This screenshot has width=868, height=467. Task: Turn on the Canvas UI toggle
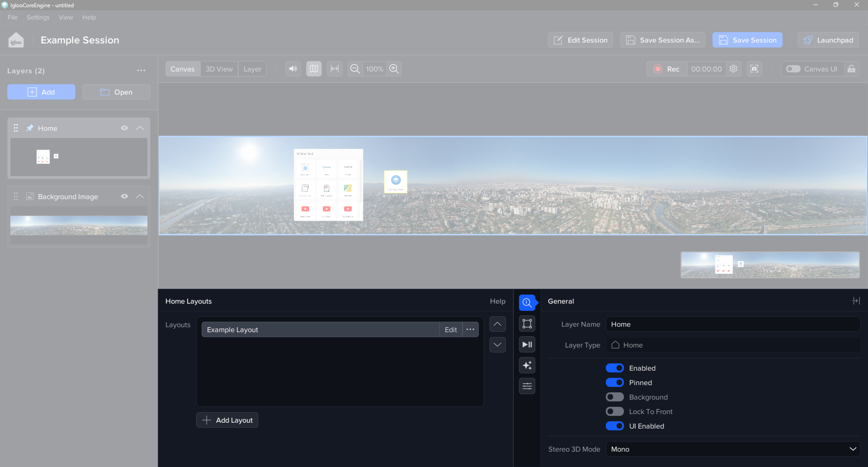point(793,69)
